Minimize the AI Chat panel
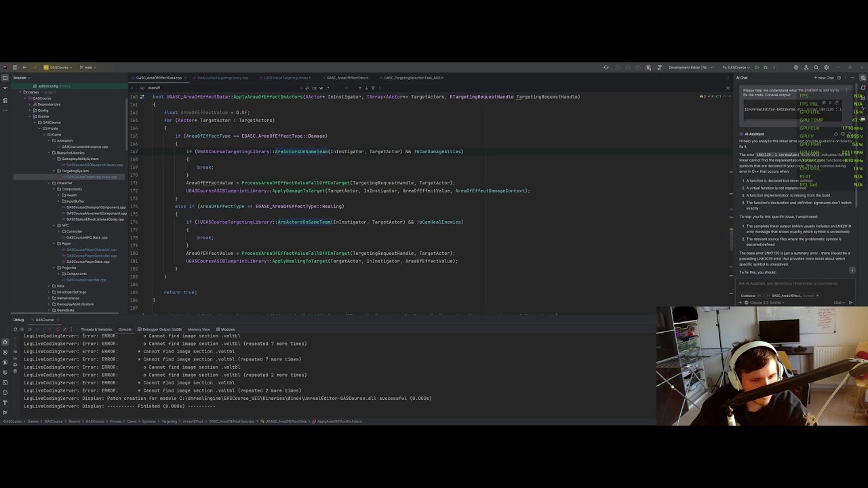Screen dimensions: 868x488 click(852, 78)
